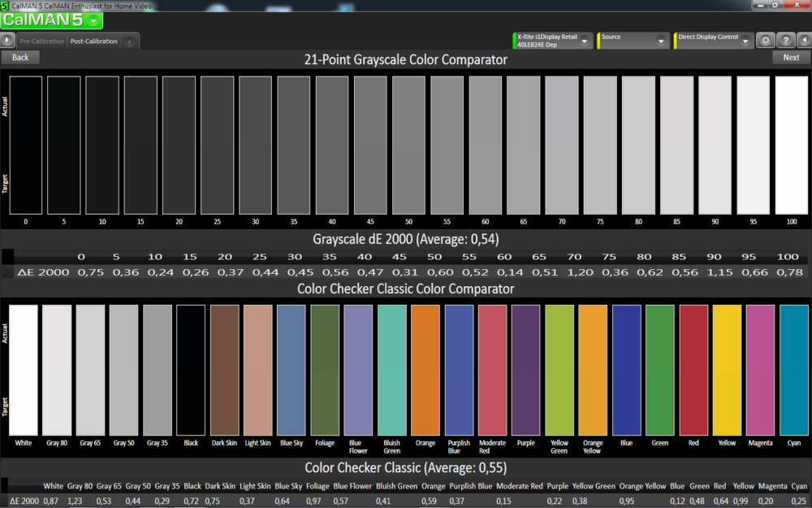Click the Purple patch in Color Checker
The width and height of the screenshot is (812, 508).
pyautogui.click(x=525, y=368)
